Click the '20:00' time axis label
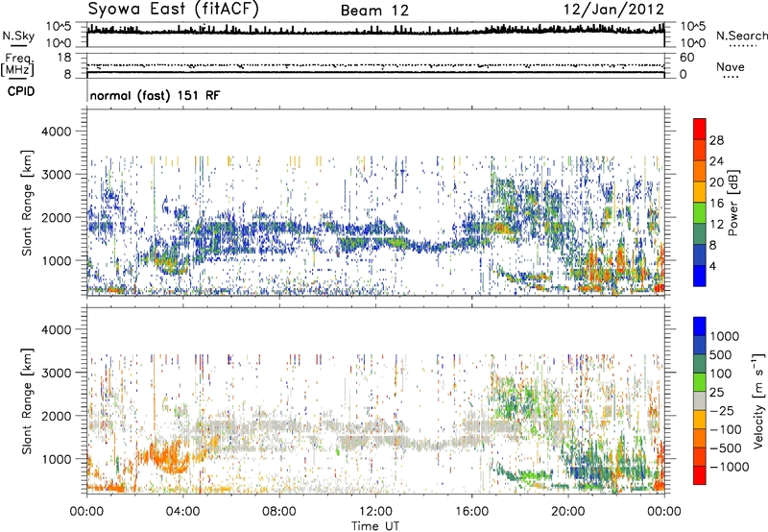 pyautogui.click(x=568, y=512)
